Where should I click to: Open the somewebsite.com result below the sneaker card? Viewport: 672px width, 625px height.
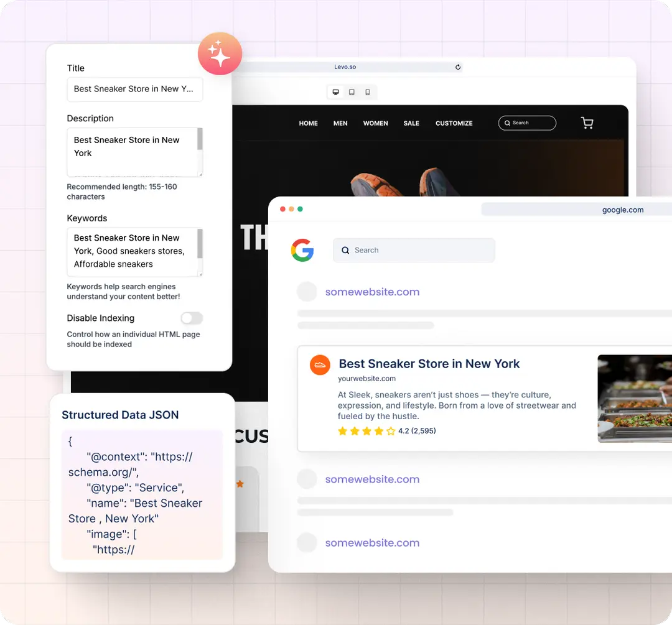(372, 479)
